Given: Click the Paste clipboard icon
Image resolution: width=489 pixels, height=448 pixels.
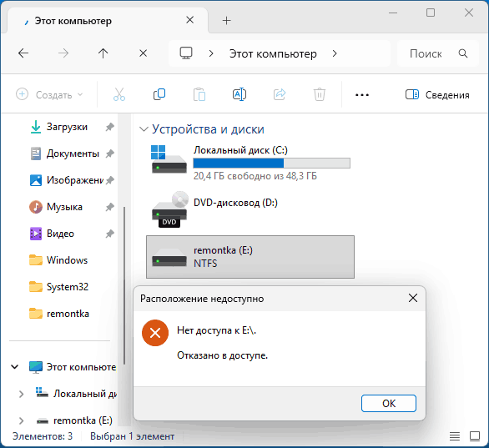Looking at the screenshot, I should (x=199, y=94).
